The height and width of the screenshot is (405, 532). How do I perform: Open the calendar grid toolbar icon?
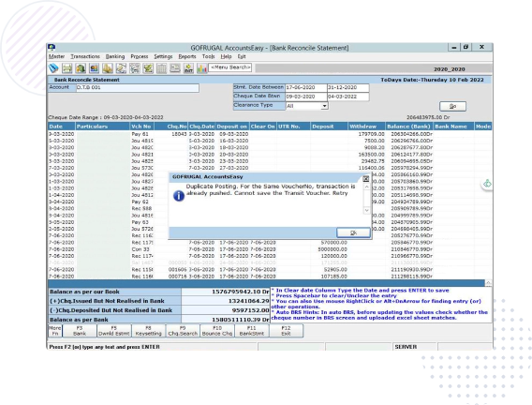pyautogui.click(x=161, y=68)
